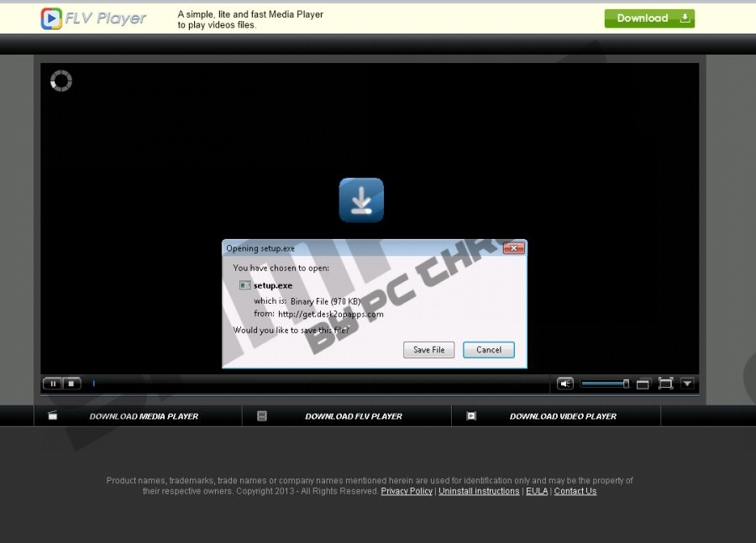Click Save File in the dialog

pyautogui.click(x=428, y=350)
